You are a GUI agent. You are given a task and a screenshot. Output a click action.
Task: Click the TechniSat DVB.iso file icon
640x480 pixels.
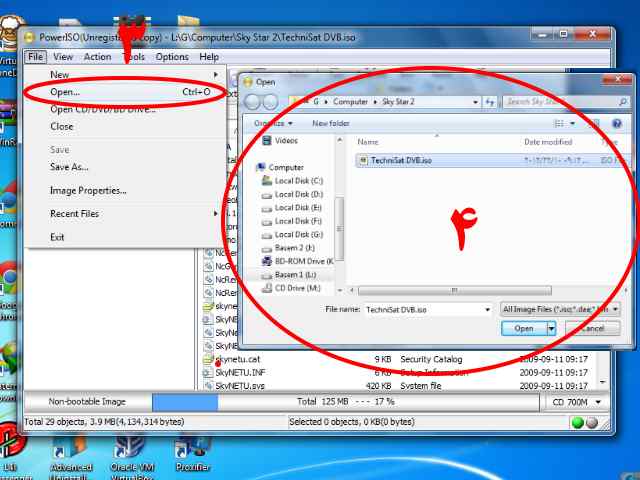click(362, 160)
